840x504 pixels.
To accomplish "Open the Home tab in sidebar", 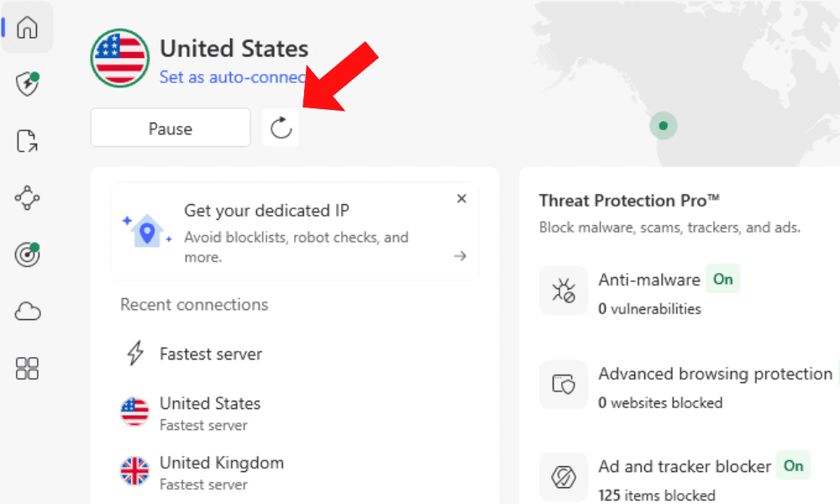I will point(28,28).
